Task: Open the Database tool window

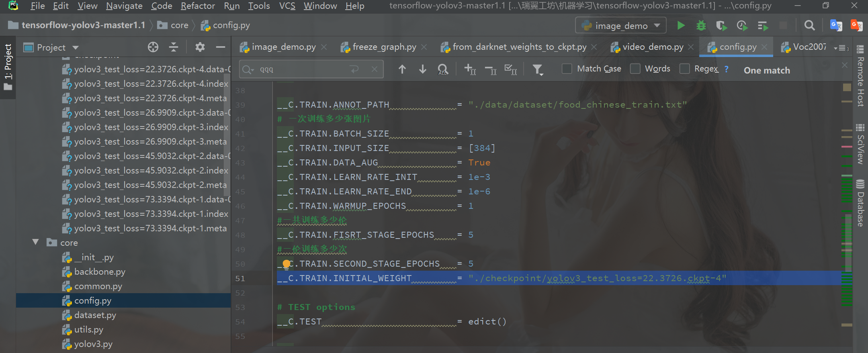Action: [x=860, y=203]
